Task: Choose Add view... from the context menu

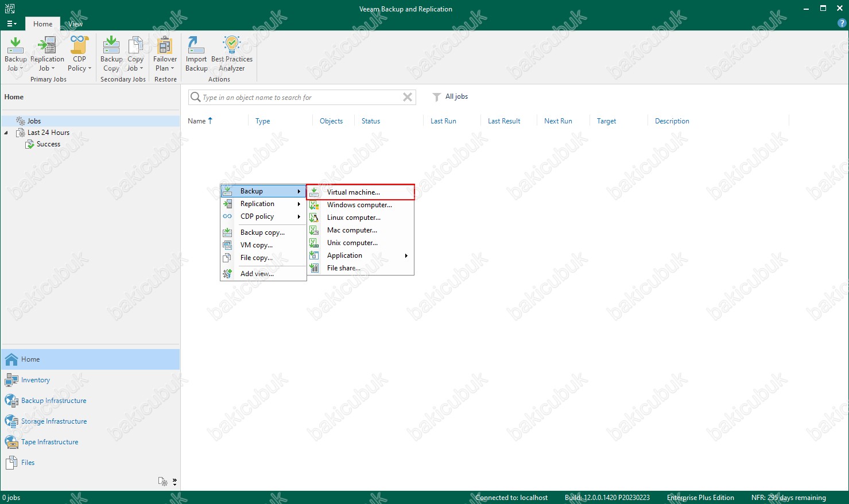Action: 263,274
